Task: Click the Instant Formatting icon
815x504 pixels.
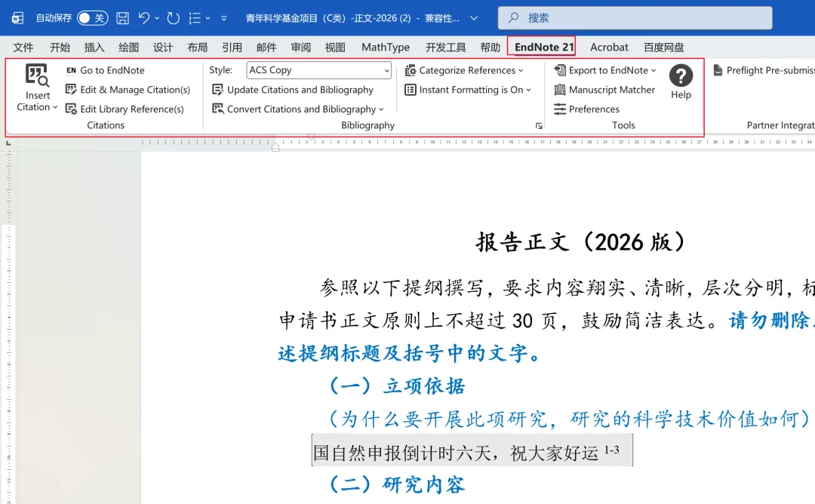Action: [x=411, y=89]
